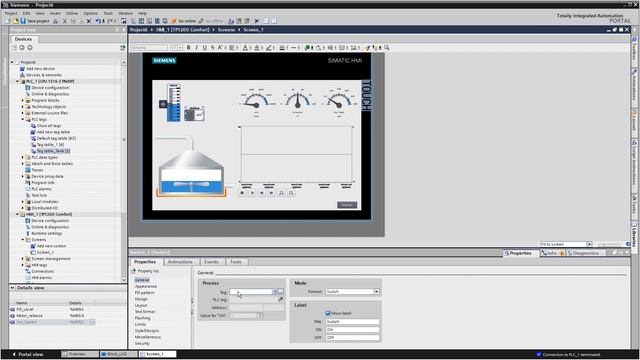640x360 pixels.
Task: Click the Underline formatting icon
Action: 204,48
